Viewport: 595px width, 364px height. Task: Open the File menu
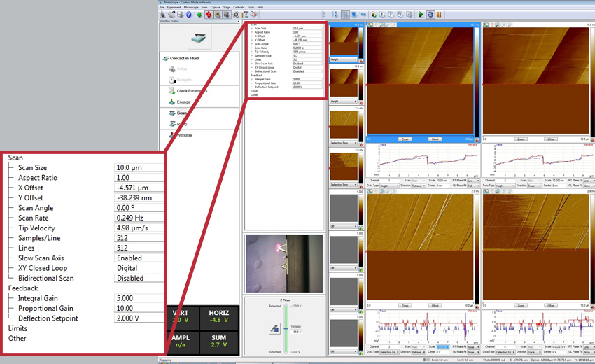[x=162, y=7]
